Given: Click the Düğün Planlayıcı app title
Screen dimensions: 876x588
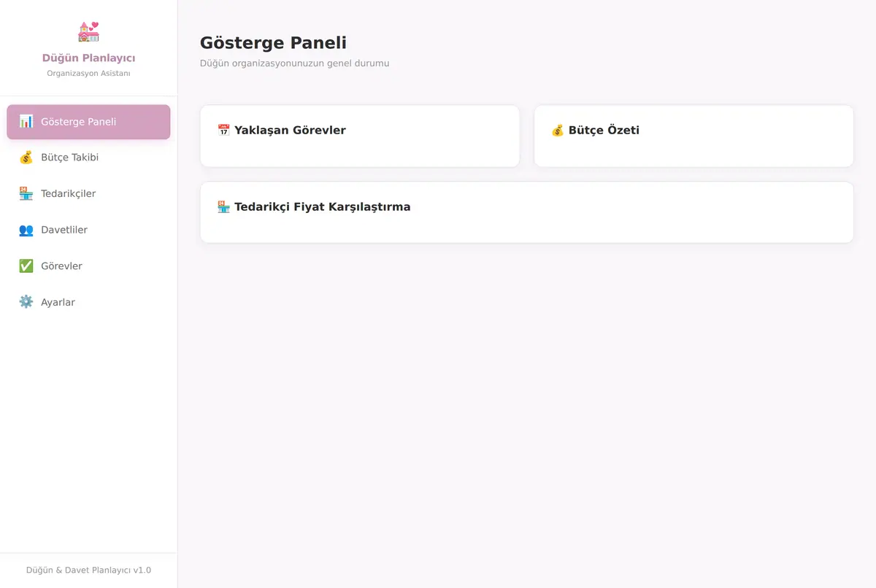Looking at the screenshot, I should (88, 58).
